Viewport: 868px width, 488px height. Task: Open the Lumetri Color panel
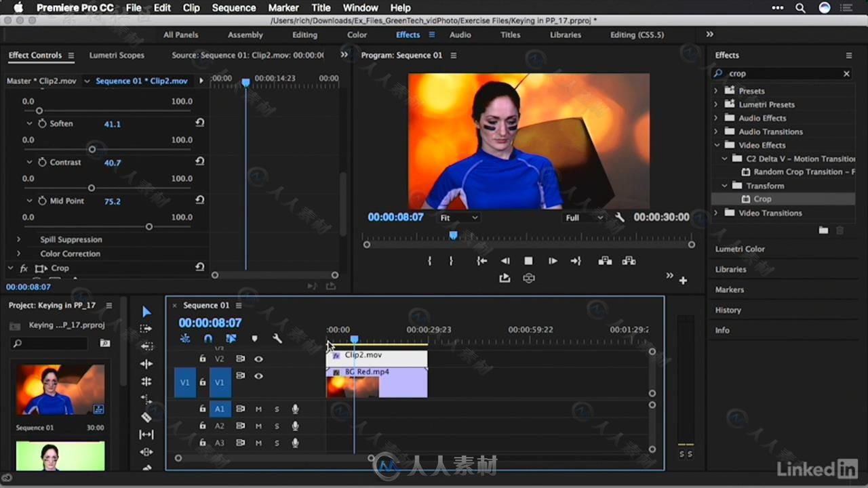(x=740, y=249)
